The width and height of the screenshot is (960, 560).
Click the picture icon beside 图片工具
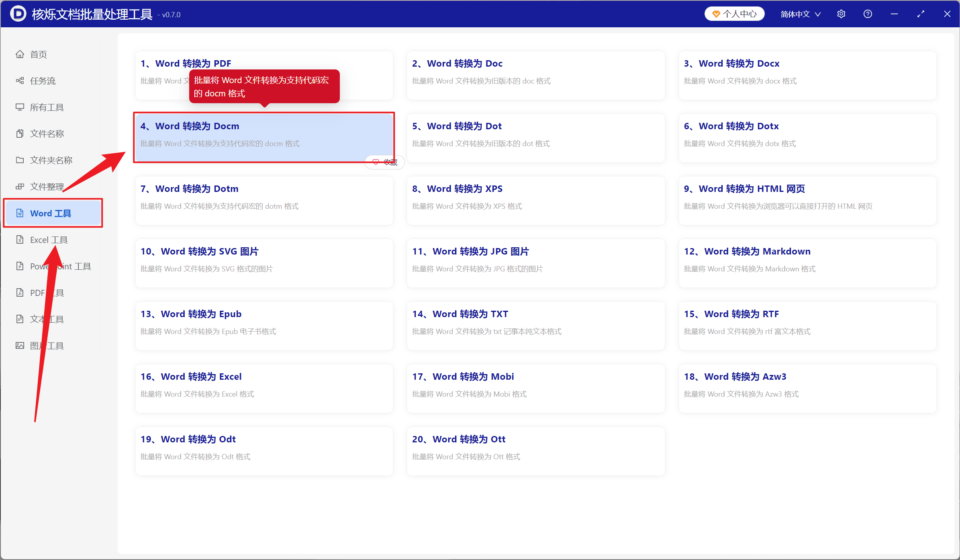20,346
